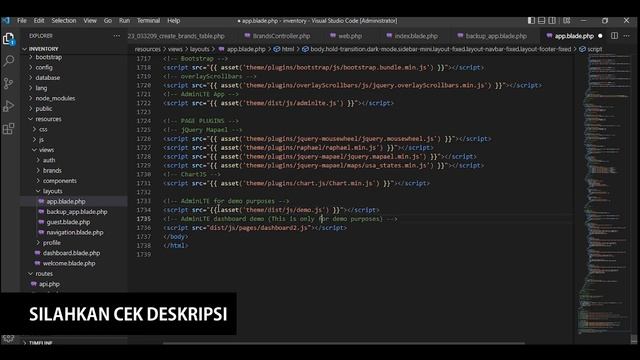Open Source Control view in activity bar

click(x=9, y=83)
